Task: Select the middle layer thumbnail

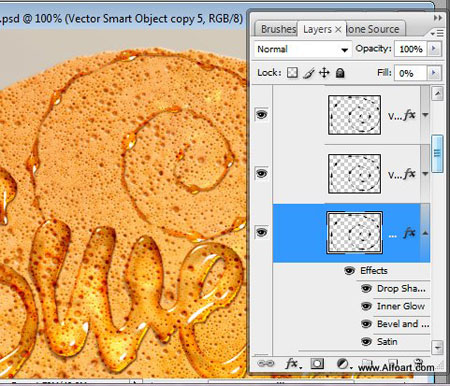Action: 354,174
